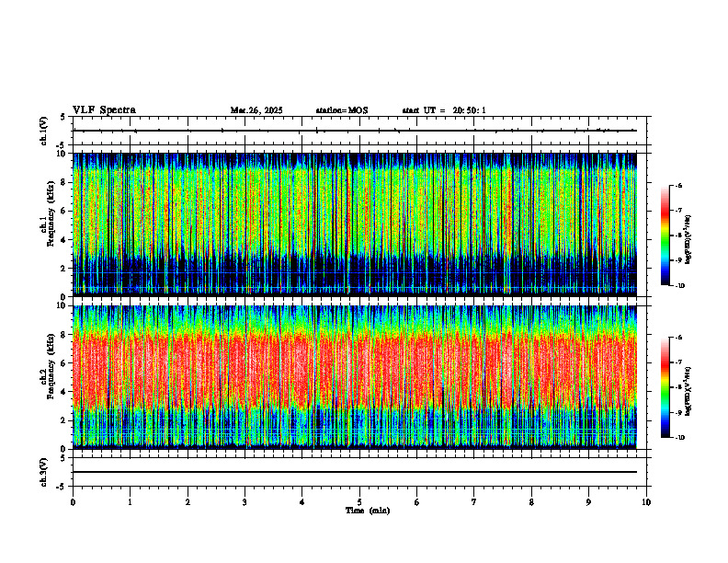Click the "Time (min)" axis label
Image resolution: width=728 pixels, height=563 pixels.
click(x=368, y=511)
